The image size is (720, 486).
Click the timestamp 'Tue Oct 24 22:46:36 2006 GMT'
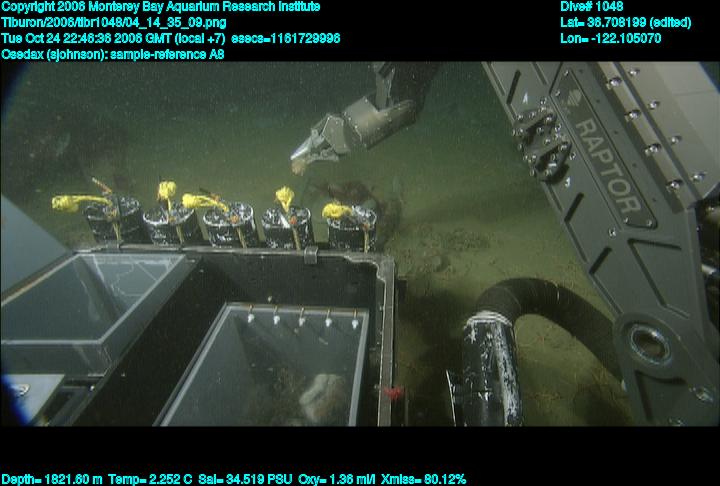pos(86,39)
